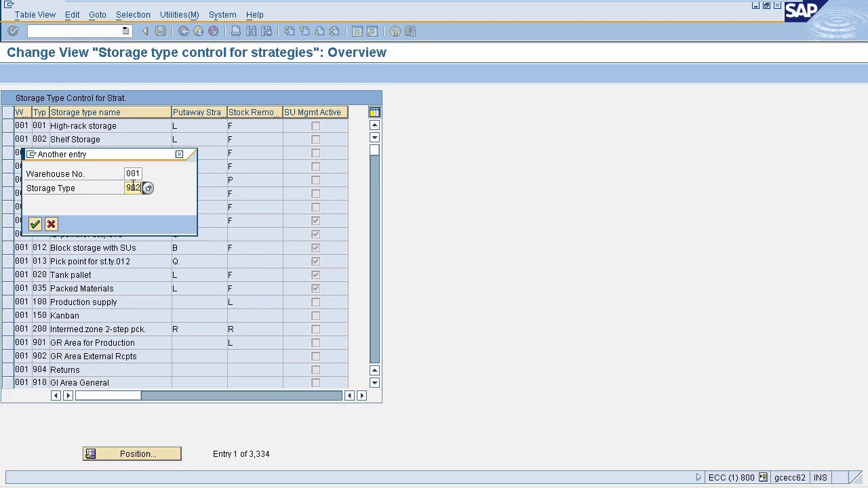868x488 pixels.
Task: Toggle SU Mgmt Active for Production supply
Action: point(315,302)
